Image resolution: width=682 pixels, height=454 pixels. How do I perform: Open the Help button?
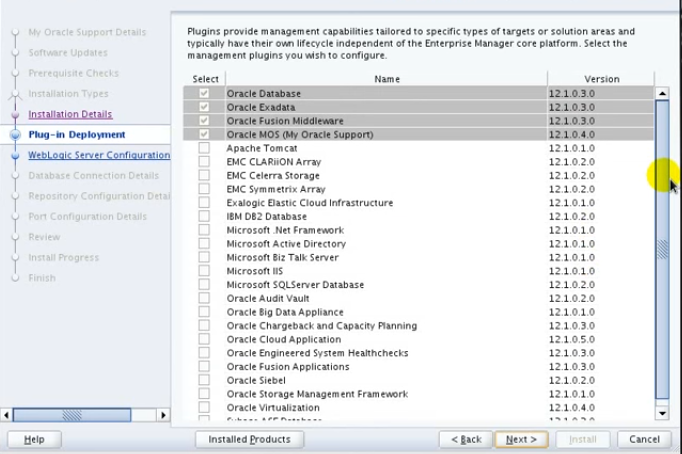pos(34,439)
